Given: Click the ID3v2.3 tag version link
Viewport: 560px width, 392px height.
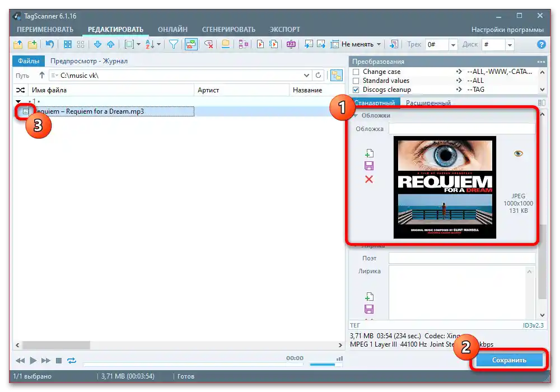Looking at the screenshot, I should coord(533,325).
